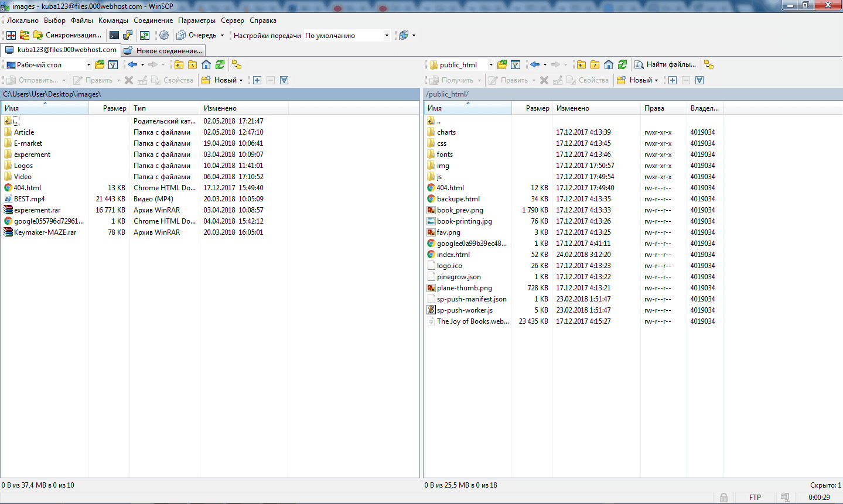Open the console terminal icon
Screen dimensions: 843x504
tap(114, 35)
